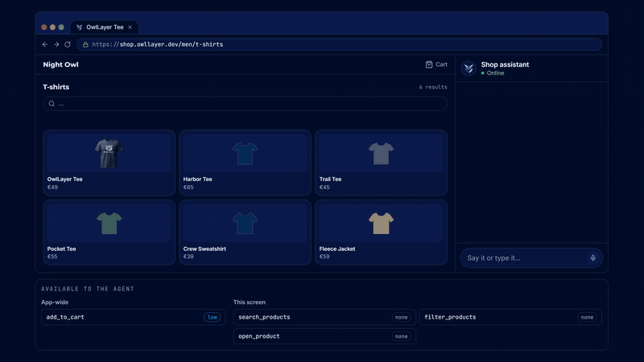Viewport: 644px width, 362px height.
Task: Click the Fleece Jacket product name
Action: pyautogui.click(x=337, y=249)
